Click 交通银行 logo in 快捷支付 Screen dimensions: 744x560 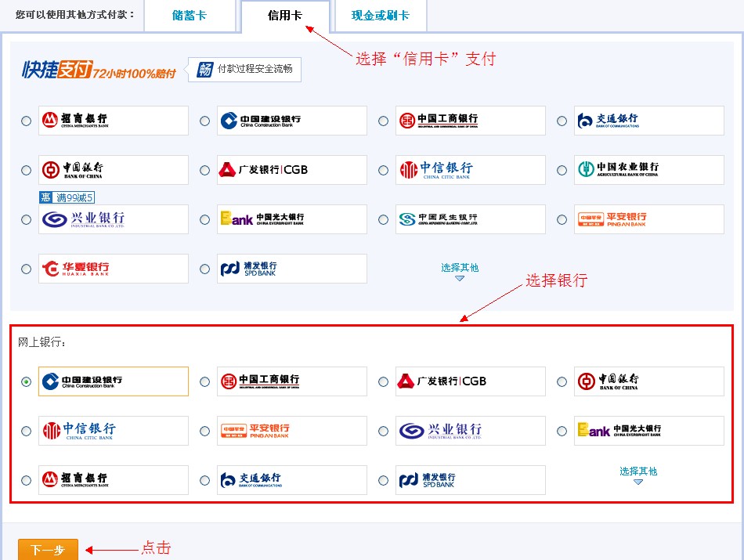pos(649,121)
